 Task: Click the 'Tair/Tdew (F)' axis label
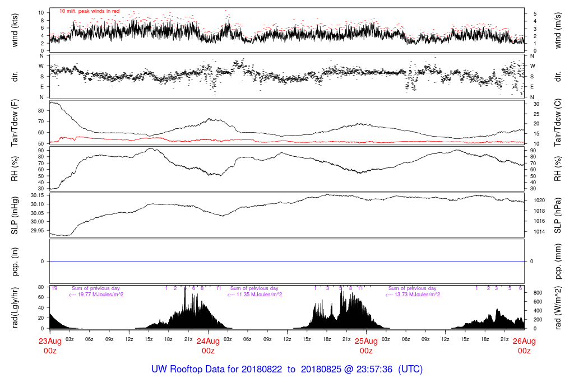coord(15,123)
